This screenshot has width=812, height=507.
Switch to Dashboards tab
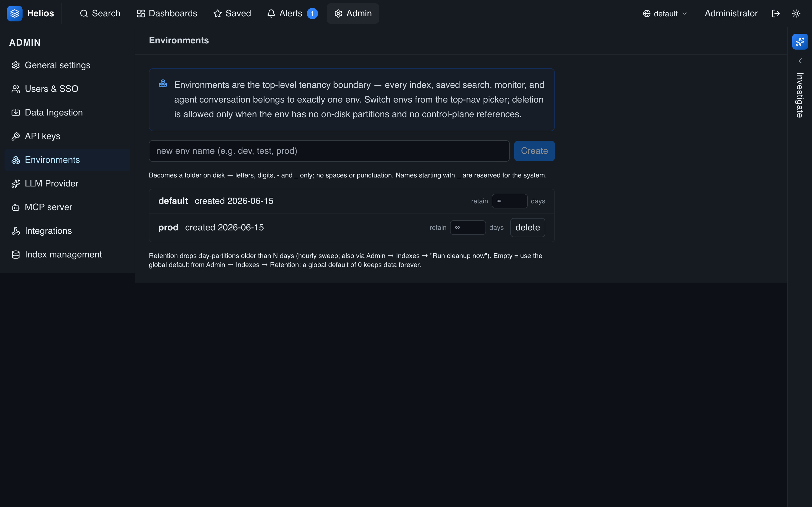(167, 14)
